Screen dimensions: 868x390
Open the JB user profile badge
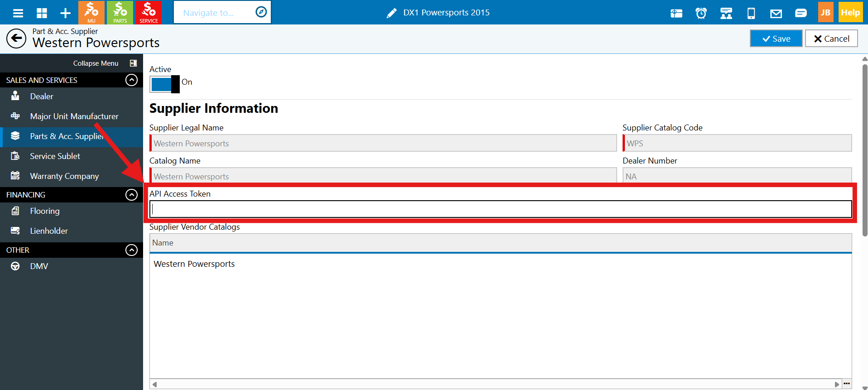pyautogui.click(x=826, y=12)
